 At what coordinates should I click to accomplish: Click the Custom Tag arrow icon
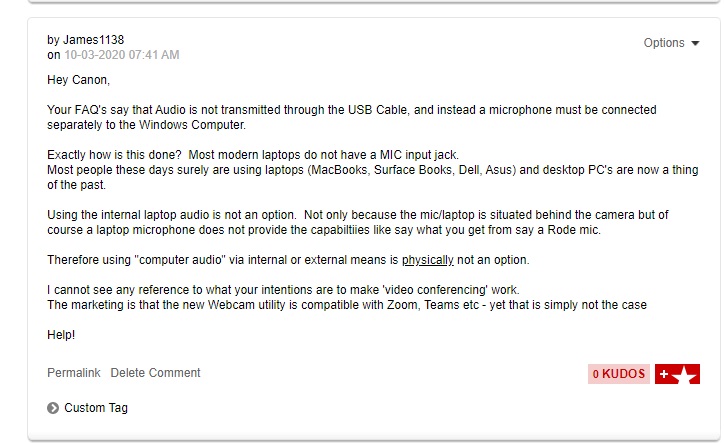tap(53, 408)
